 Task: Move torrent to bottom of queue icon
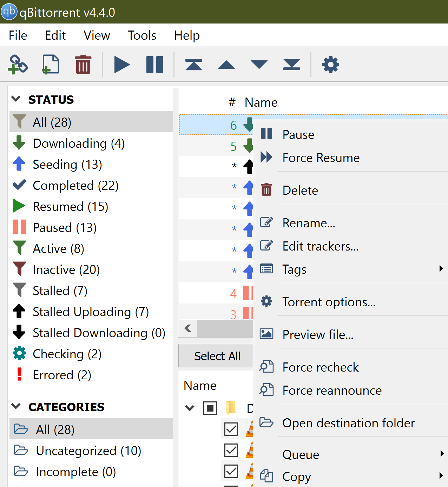click(x=292, y=65)
